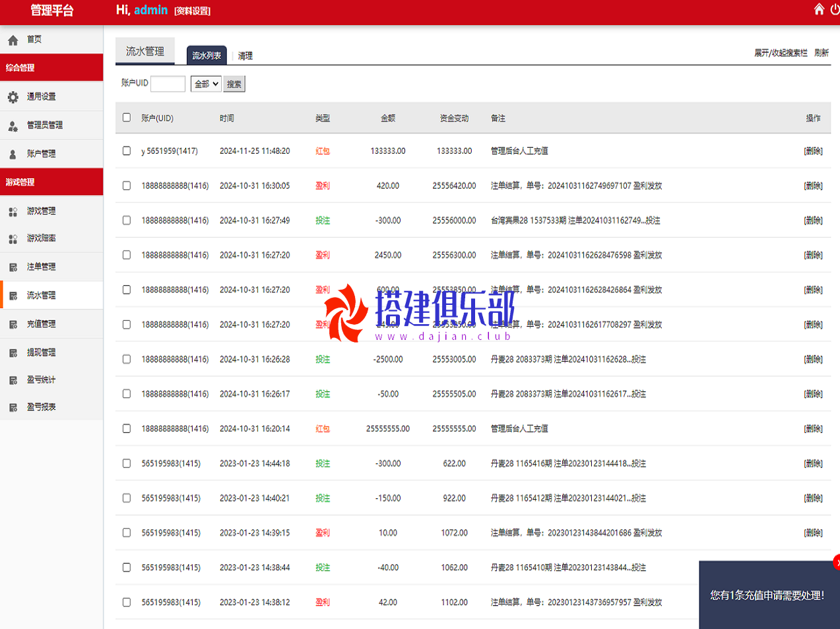Check the row timed 2023-01-23 14:44:18

[127, 463]
